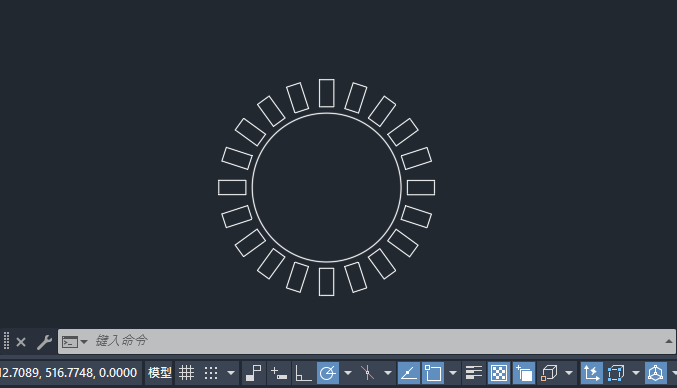
Task: Toggle 3D object snap icon
Action: tap(549, 373)
